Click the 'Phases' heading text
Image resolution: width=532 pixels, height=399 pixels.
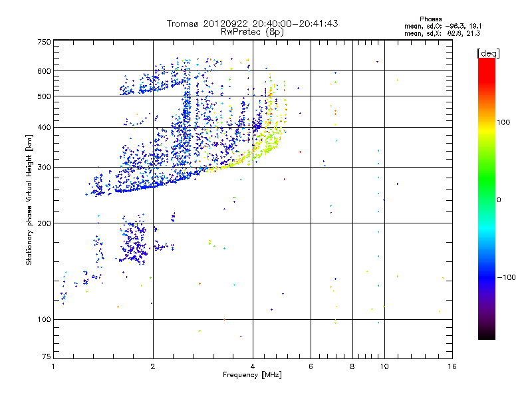pyautogui.click(x=430, y=19)
